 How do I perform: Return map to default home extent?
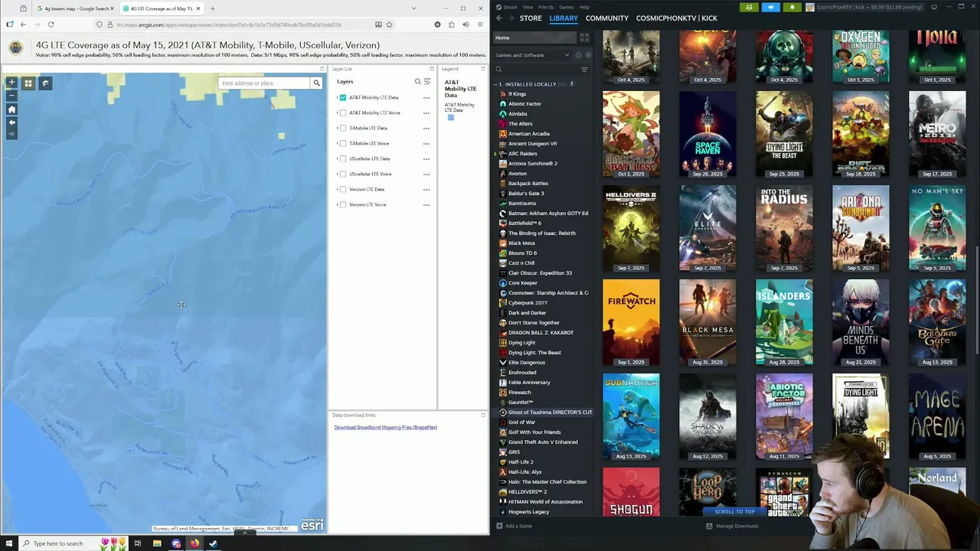point(11,109)
